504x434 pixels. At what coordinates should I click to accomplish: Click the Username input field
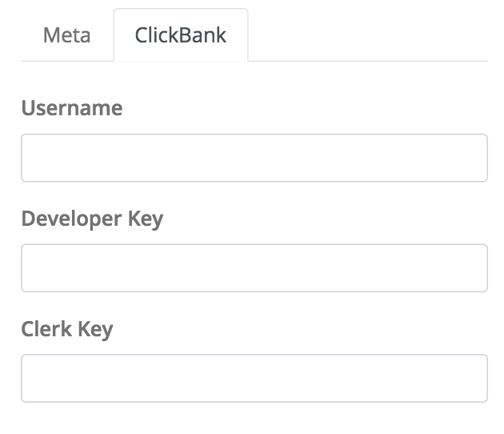254,158
